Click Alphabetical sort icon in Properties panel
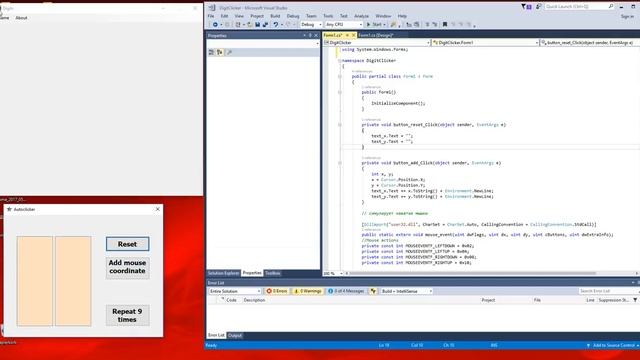 (x=220, y=52)
